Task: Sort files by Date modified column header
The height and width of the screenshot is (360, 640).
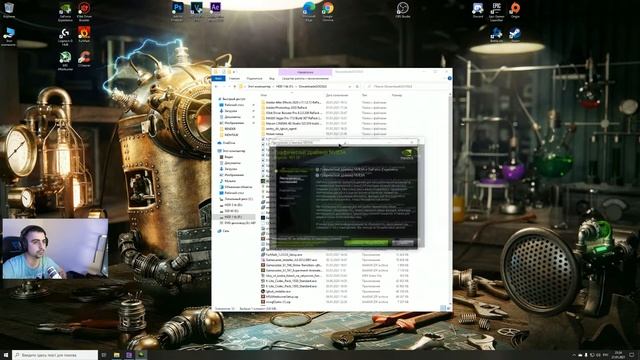Action: click(337, 95)
